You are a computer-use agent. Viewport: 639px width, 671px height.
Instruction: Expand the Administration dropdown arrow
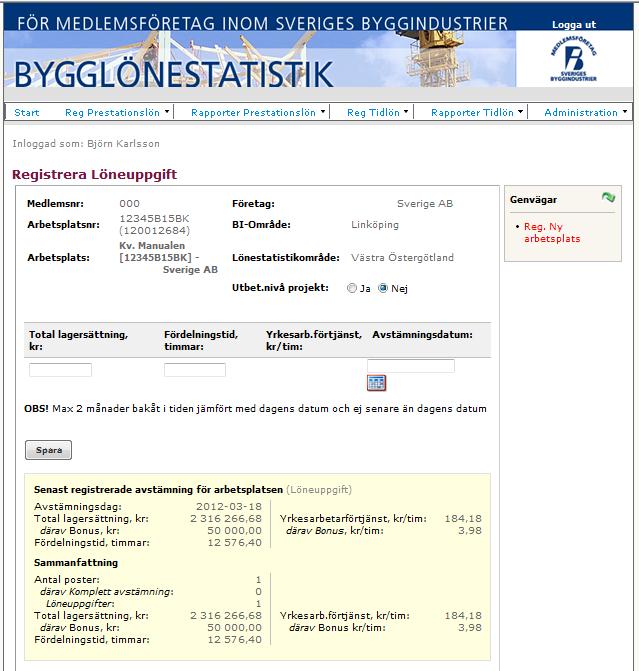pyautogui.click(x=625, y=111)
